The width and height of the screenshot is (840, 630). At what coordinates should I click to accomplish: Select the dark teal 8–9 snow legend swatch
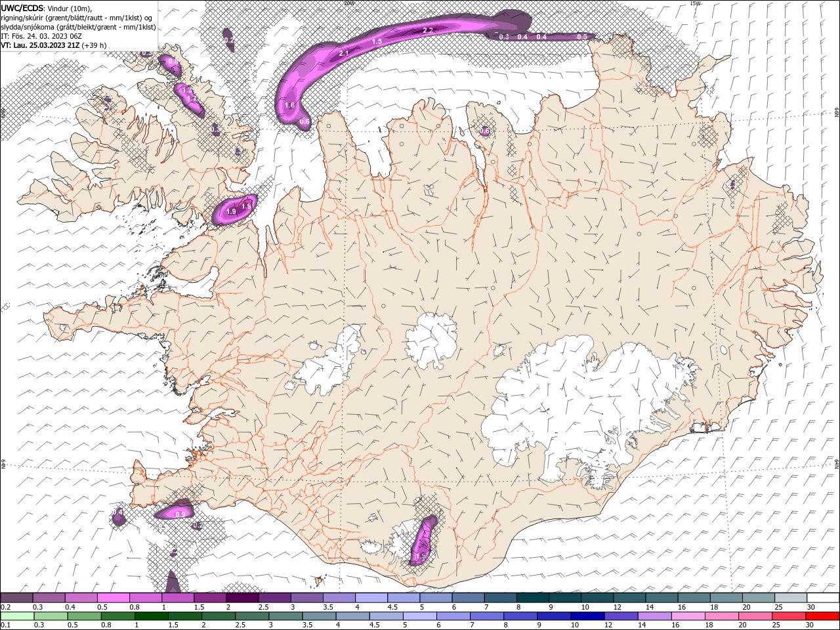point(532,598)
